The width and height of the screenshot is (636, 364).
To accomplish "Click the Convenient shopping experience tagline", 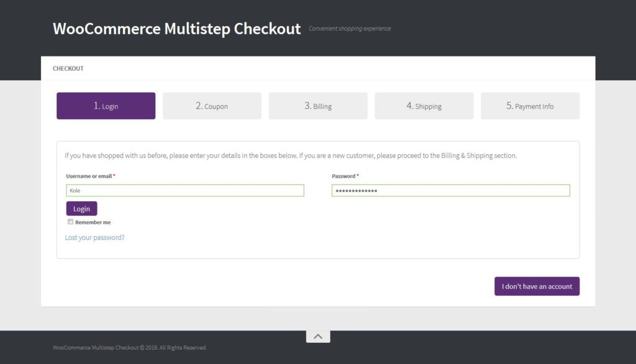I will [x=350, y=29].
